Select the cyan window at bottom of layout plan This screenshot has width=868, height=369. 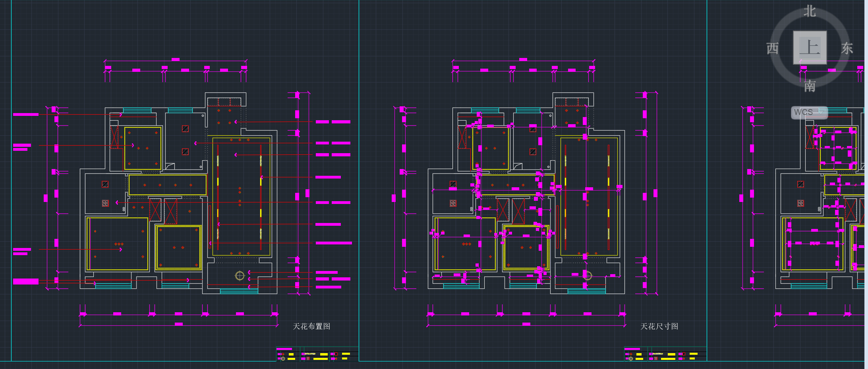[239, 292]
